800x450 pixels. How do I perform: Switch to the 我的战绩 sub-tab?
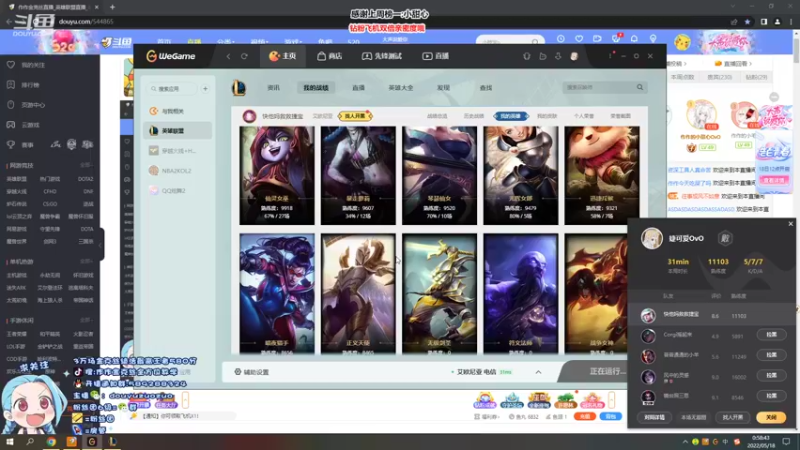[316, 88]
